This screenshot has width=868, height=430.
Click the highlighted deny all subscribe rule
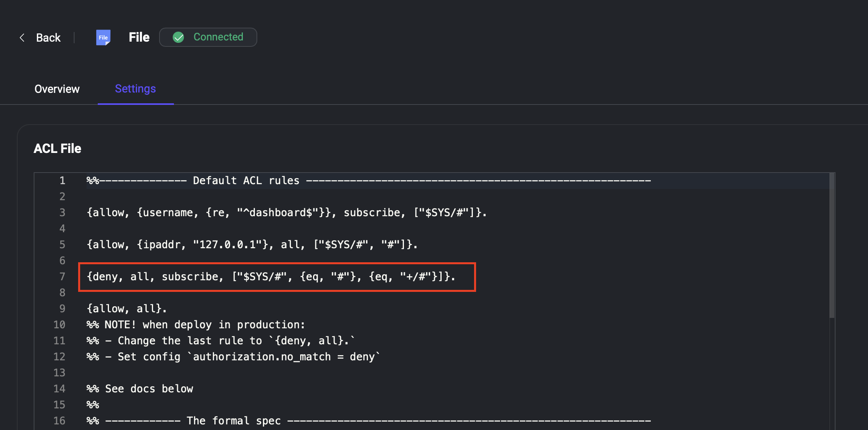click(271, 277)
